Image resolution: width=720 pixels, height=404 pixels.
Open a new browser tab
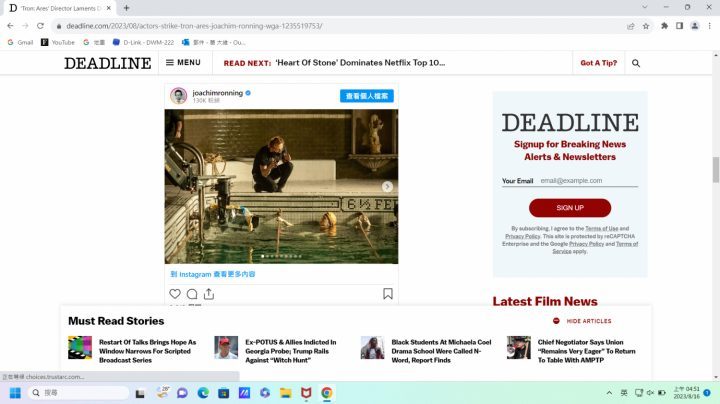click(x=126, y=8)
